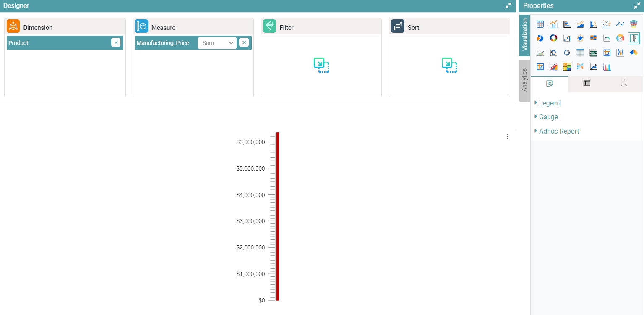Viewport: 644px width, 315px height.
Task: Expand the Gauge properties section
Action: [548, 117]
